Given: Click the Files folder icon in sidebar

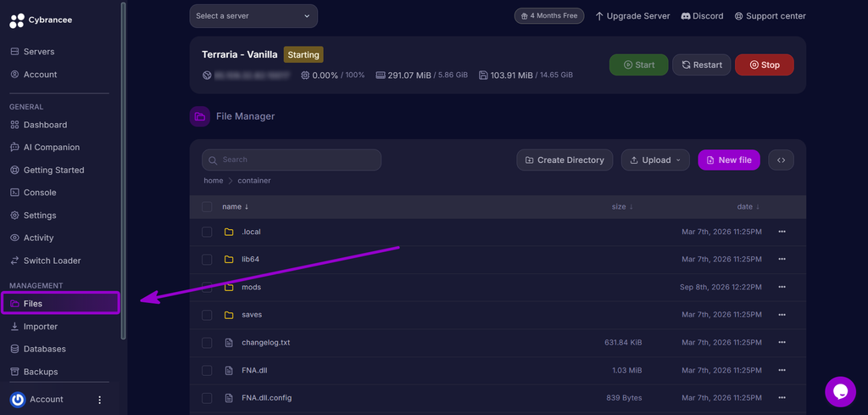Looking at the screenshot, I should point(14,304).
